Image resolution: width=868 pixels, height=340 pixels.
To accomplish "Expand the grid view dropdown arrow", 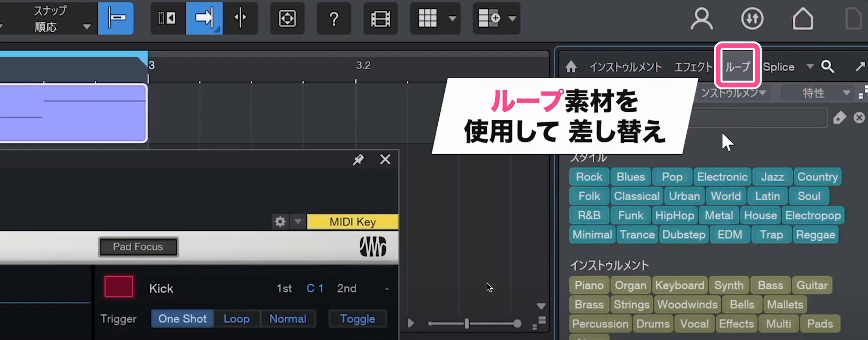I will click(453, 19).
